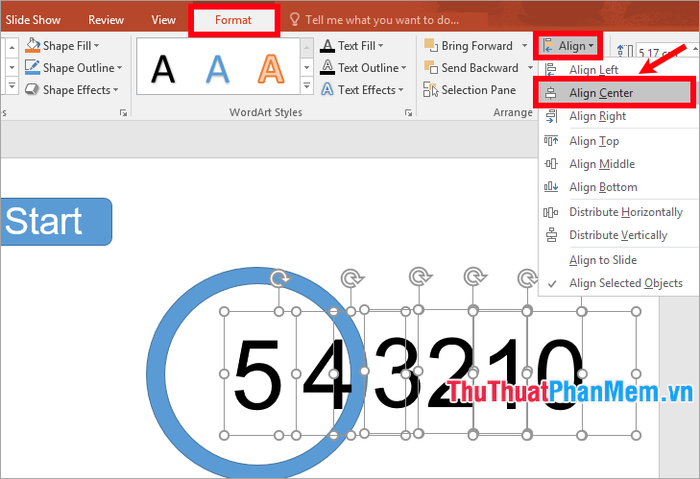This screenshot has height=479, width=700.
Task: Click the Send Backward icon
Action: click(x=431, y=67)
